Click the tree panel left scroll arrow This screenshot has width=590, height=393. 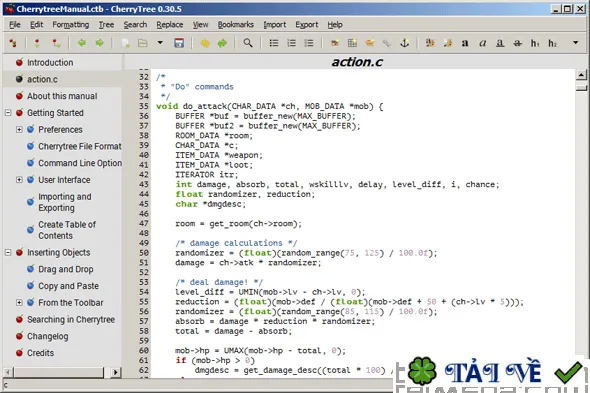point(8,372)
